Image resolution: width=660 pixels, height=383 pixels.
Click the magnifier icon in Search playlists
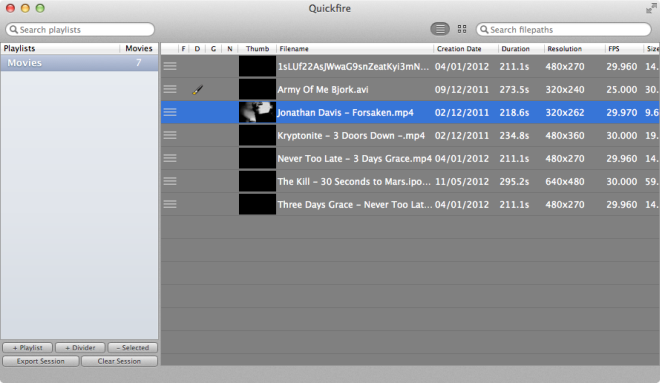pyautogui.click(x=13, y=29)
